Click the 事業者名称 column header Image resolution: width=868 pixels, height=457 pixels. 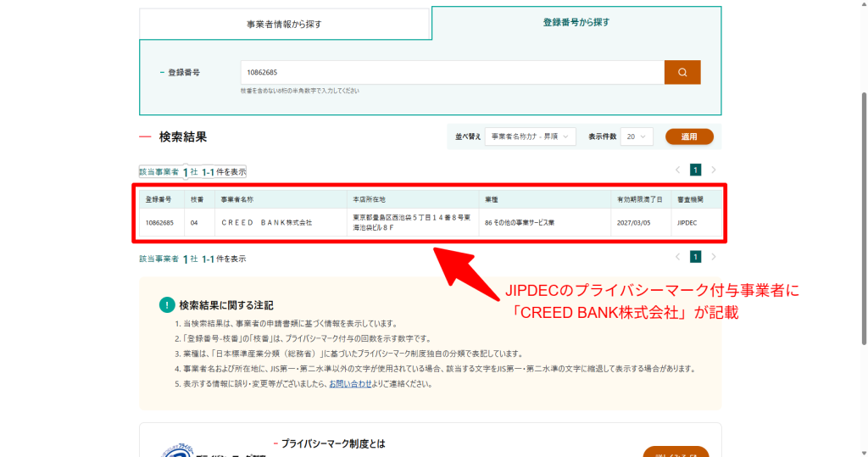[237, 199]
